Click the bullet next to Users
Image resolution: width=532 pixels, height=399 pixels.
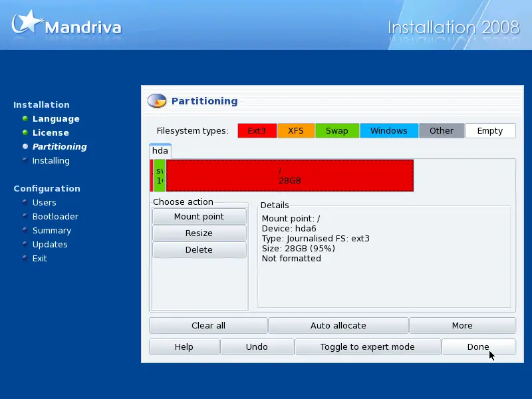click(x=25, y=202)
